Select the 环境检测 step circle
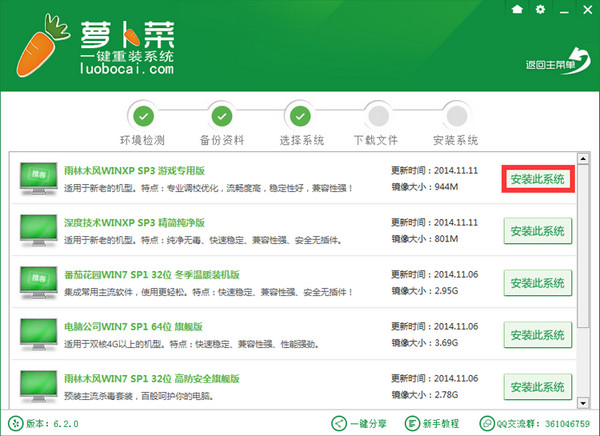This screenshot has height=436, width=600. click(143, 116)
